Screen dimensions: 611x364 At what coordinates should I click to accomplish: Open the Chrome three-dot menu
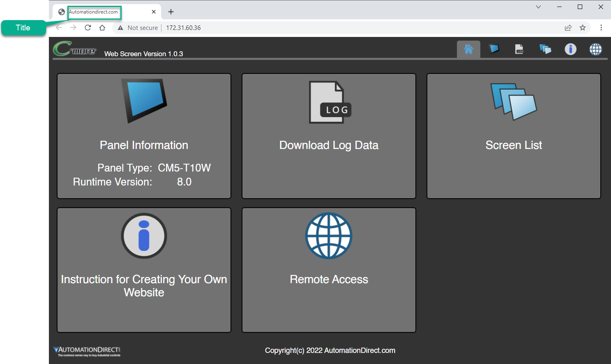[601, 27]
